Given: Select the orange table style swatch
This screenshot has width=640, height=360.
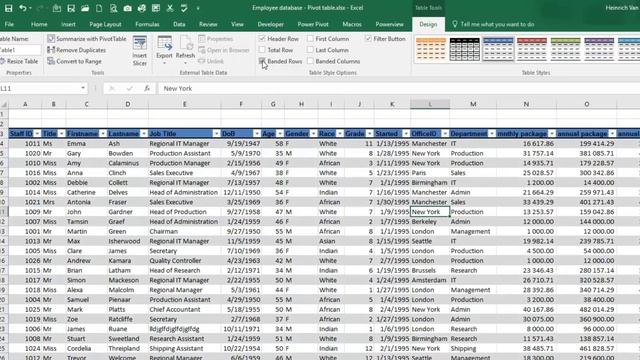Looking at the screenshot, I should coord(431,49).
